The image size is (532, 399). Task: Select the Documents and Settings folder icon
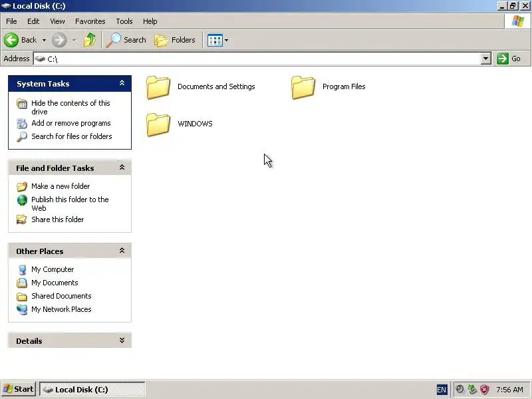coord(158,87)
